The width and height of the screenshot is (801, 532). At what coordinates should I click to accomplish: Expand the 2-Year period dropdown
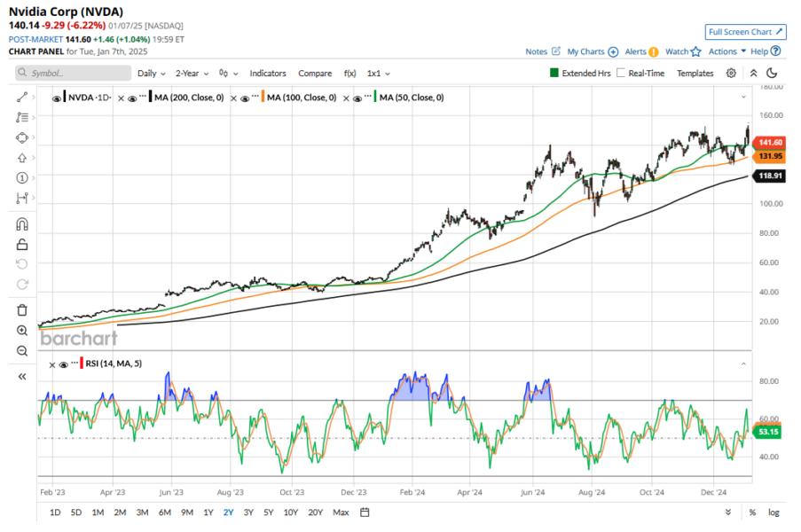192,74
